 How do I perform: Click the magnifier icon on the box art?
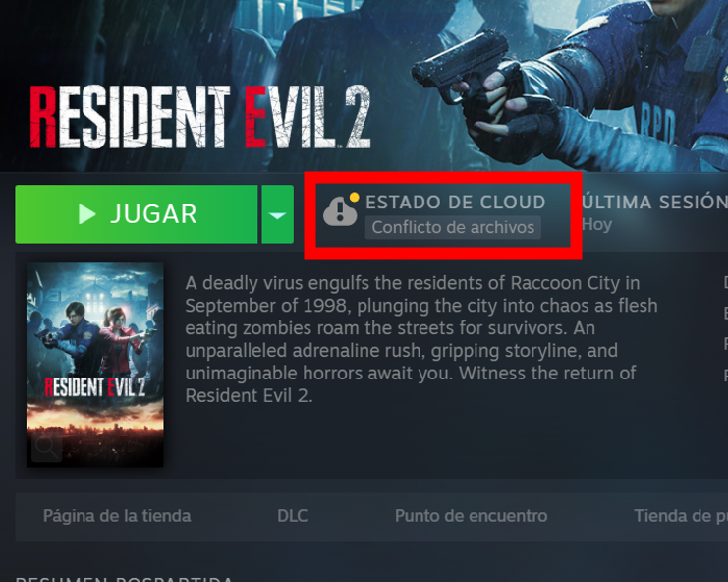(x=47, y=446)
